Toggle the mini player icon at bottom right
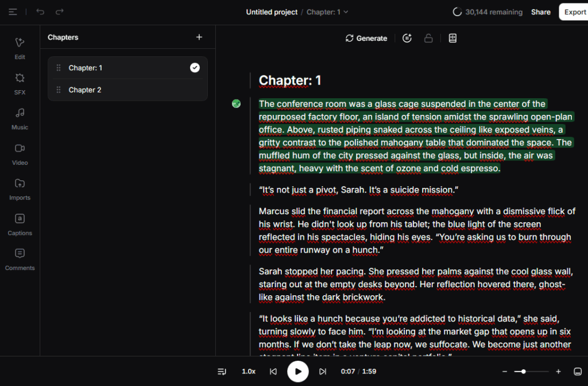Screen dimensions: 588x386 (x=579, y=372)
